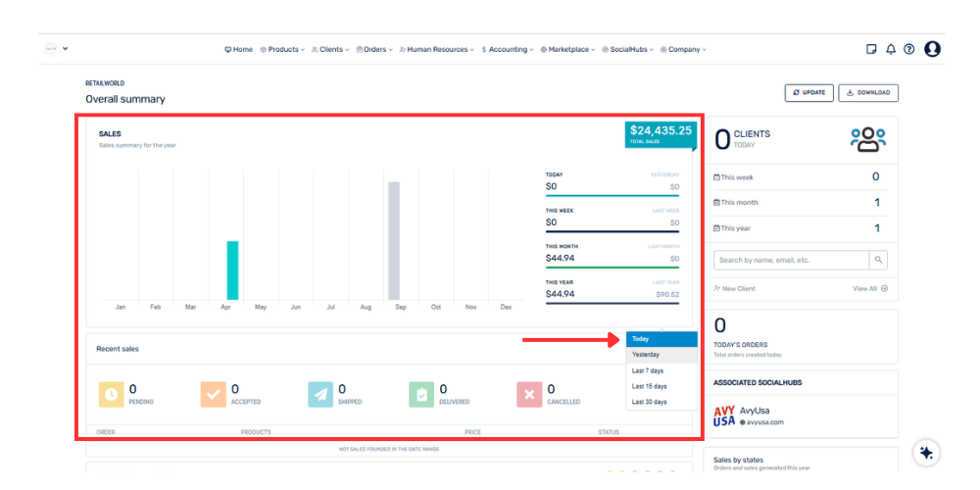Choose Yesterday in the date range list
The height and width of the screenshot is (490, 980).
pyautogui.click(x=646, y=355)
